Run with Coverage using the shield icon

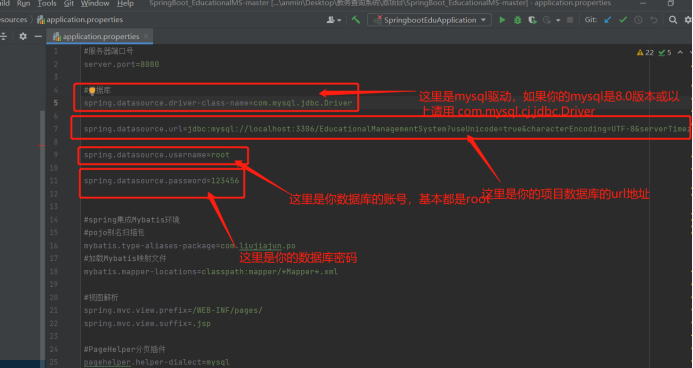[x=532, y=20]
